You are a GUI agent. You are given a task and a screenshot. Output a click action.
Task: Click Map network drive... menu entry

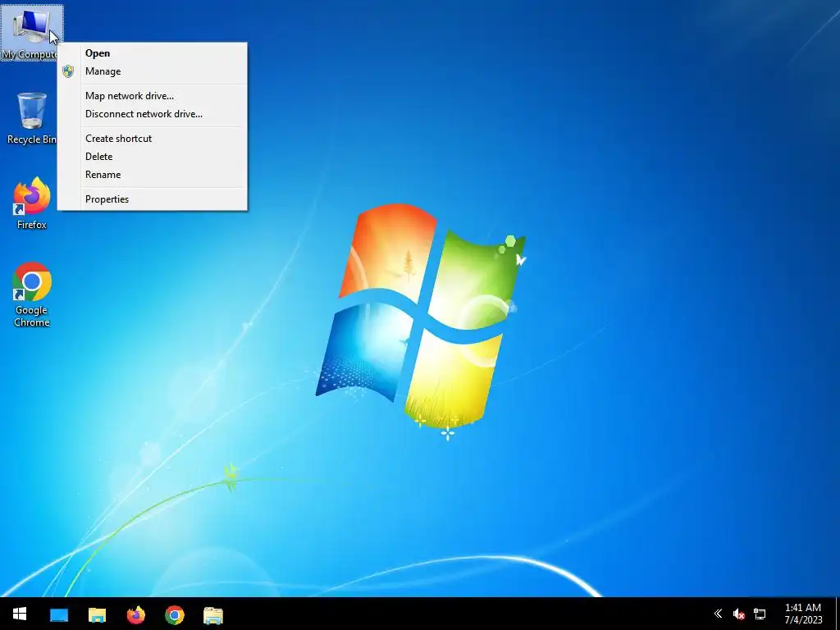[x=152, y=96]
